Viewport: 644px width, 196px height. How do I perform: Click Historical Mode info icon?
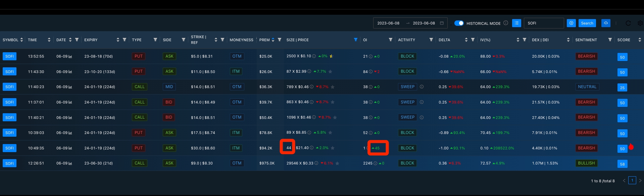coord(506,23)
